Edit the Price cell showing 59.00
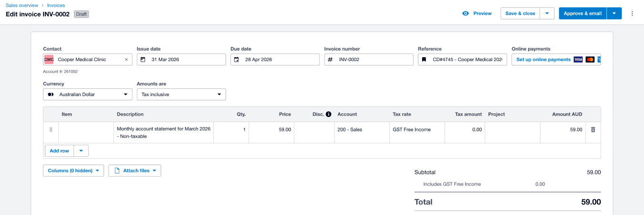 (271, 132)
